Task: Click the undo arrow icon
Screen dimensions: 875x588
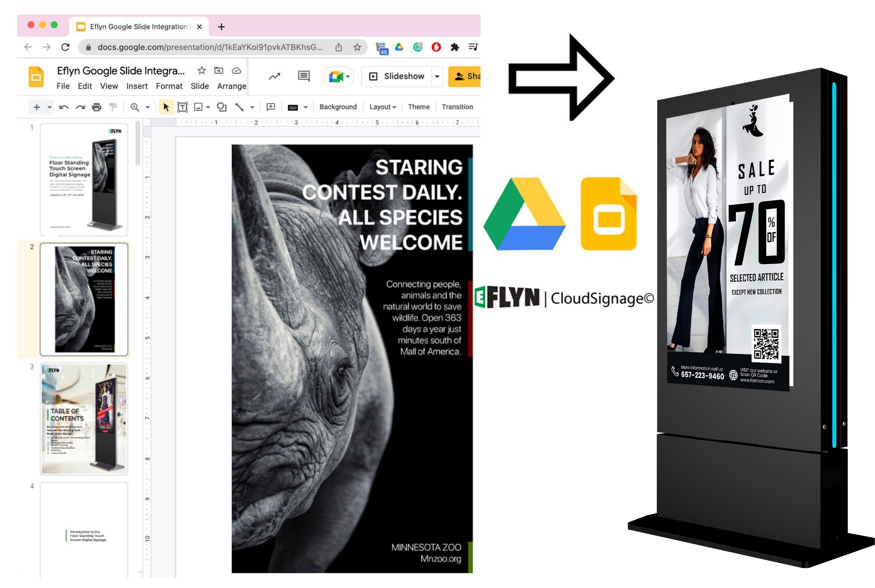Action: (64, 107)
